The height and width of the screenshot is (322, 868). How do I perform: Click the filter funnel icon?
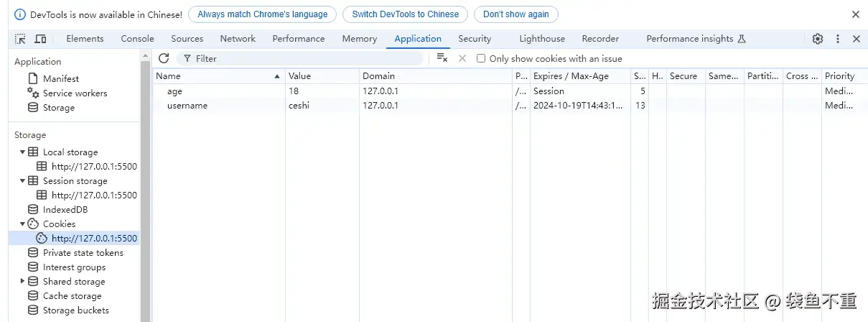coord(187,58)
